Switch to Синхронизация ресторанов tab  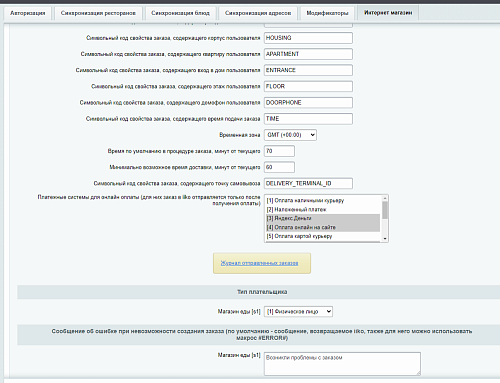pos(98,13)
